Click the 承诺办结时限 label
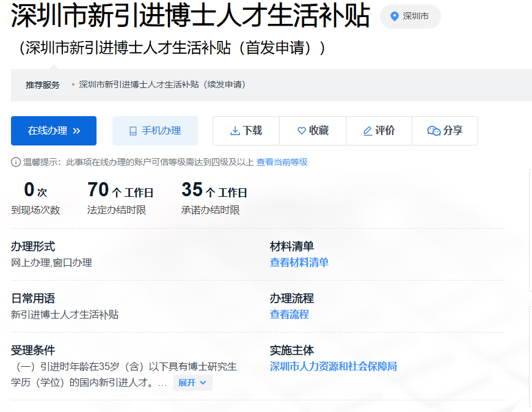This screenshot has height=412, width=532. click(210, 210)
